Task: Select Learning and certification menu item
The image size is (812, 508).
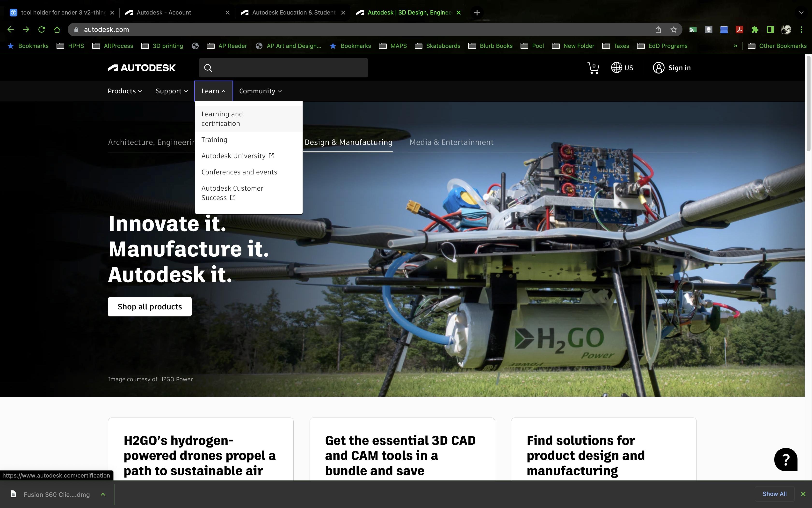Action: pos(249,119)
